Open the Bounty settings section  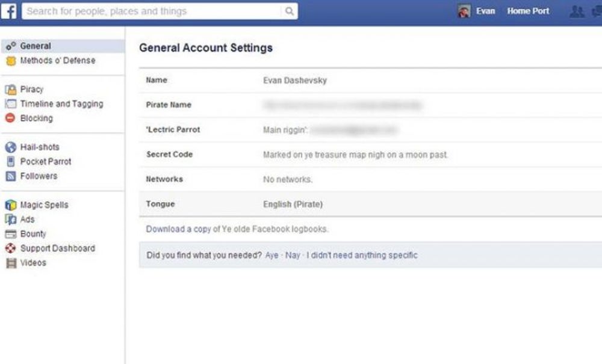[33, 234]
